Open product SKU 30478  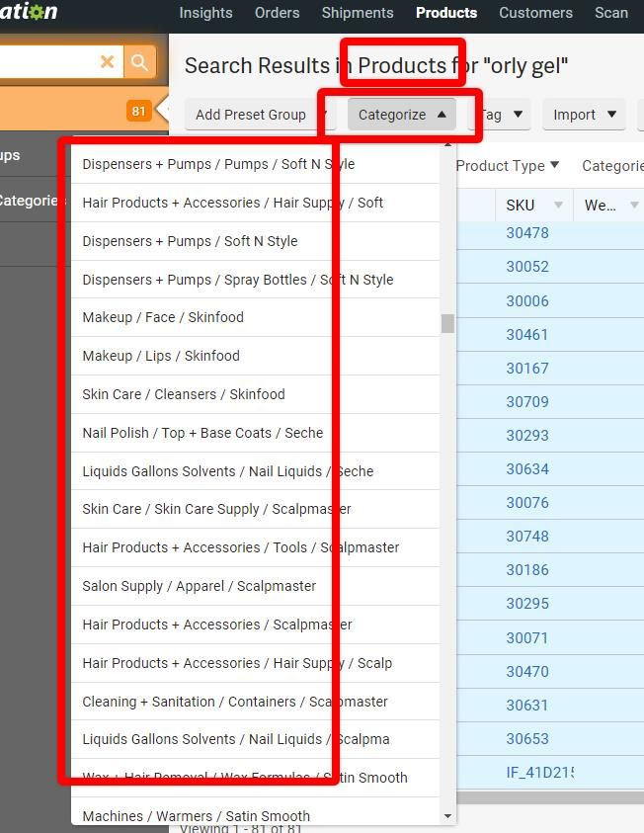coord(527,233)
